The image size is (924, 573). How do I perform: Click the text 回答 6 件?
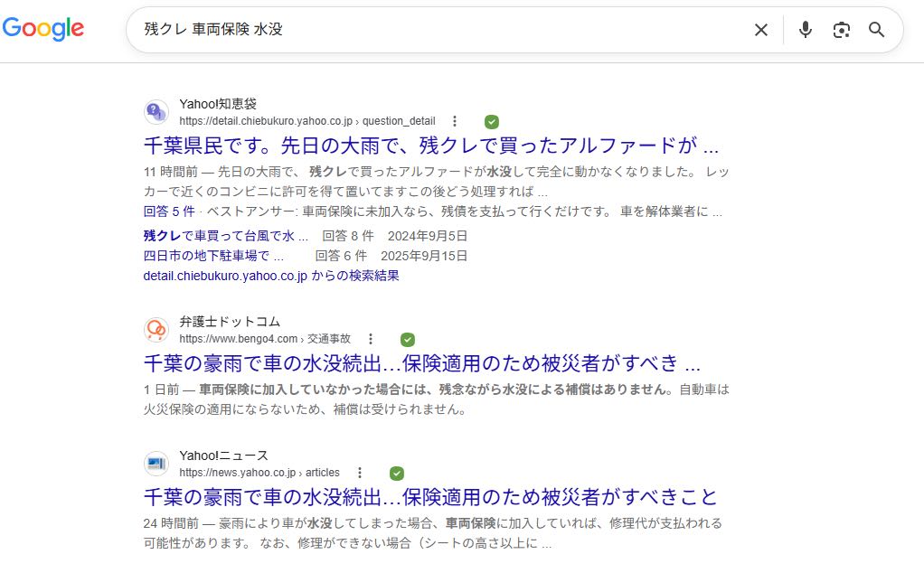click(341, 256)
